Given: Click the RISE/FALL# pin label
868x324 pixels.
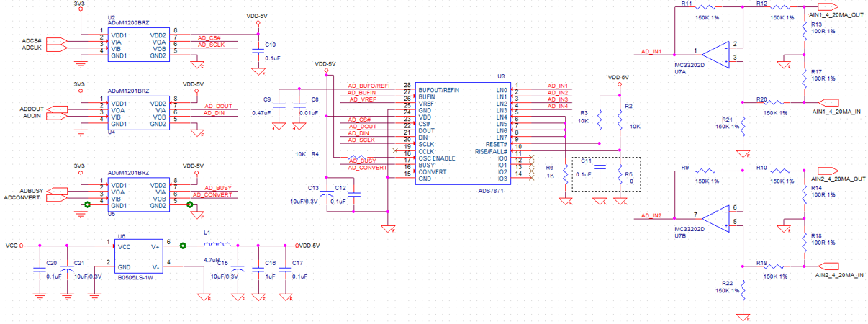Looking at the screenshot, I should pos(490,151).
